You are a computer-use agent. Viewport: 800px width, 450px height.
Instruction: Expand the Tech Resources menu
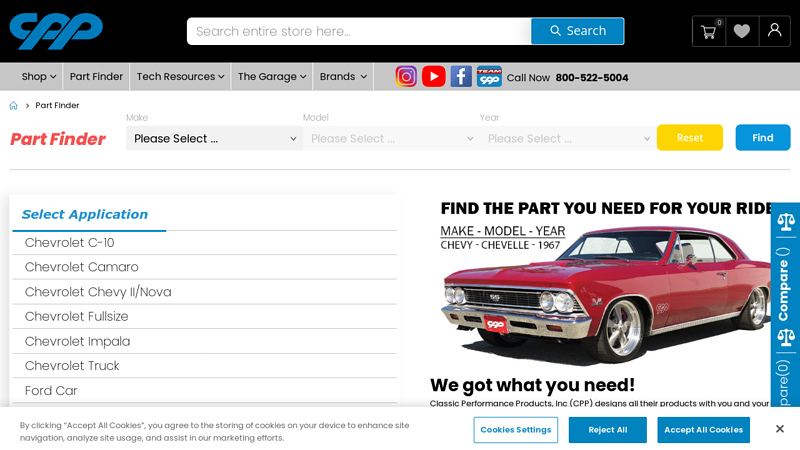click(x=180, y=77)
